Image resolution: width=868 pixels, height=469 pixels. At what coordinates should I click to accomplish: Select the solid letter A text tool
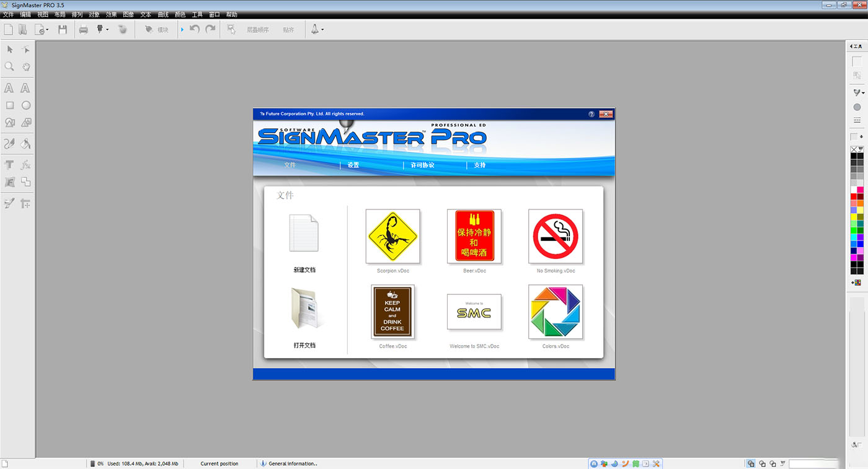tap(9, 89)
